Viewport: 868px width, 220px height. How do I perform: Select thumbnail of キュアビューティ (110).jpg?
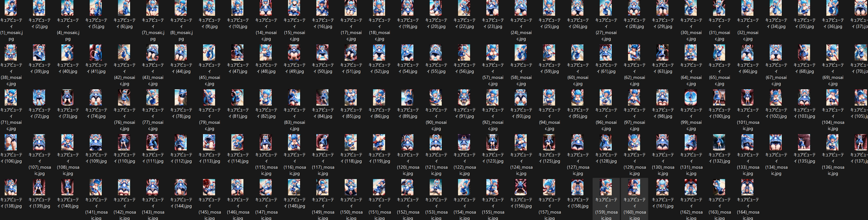pyautogui.click(x=124, y=142)
